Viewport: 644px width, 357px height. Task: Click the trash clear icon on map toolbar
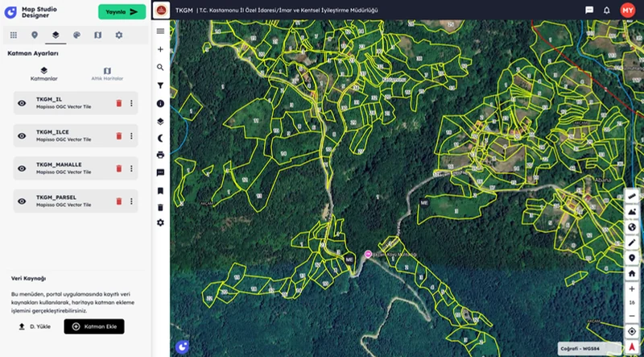tap(160, 207)
